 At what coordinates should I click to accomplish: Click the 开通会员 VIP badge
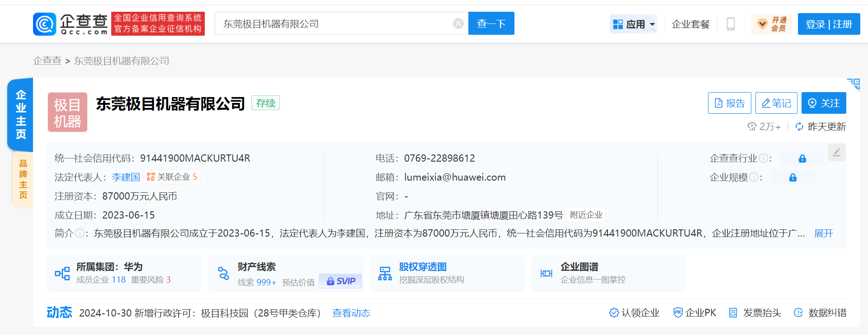coord(772,24)
